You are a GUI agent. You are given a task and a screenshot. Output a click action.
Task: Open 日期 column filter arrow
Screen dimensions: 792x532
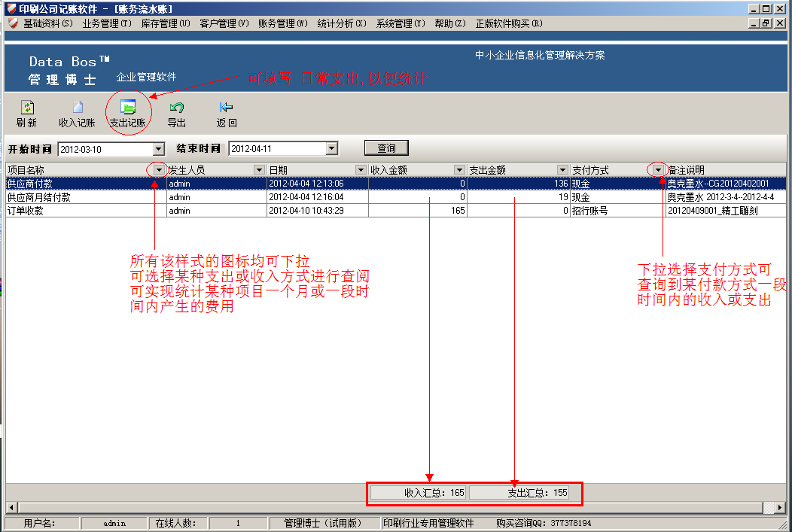(361, 171)
